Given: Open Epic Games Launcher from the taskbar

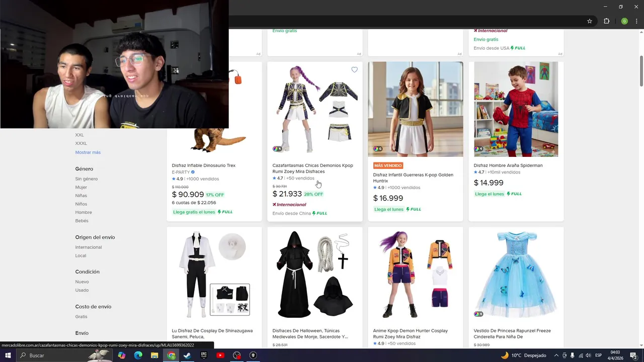Looking at the screenshot, I should 204,355.
